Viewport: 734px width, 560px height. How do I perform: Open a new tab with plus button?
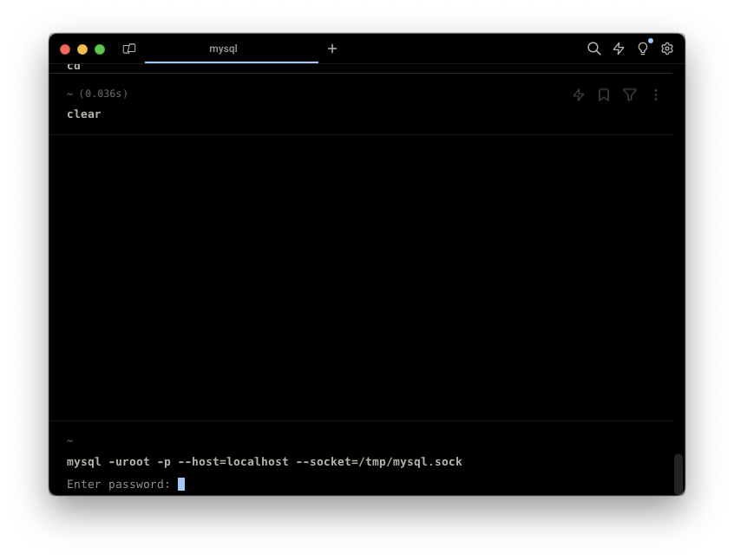332,49
